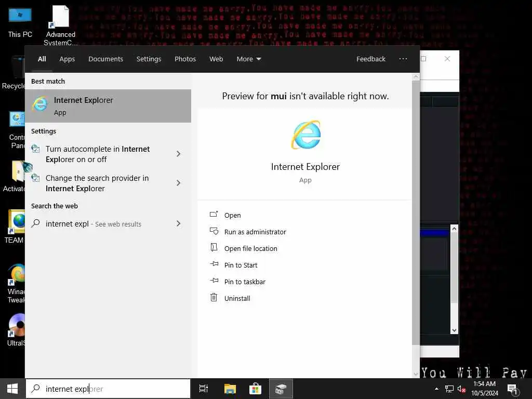Choose Pin to Start
The image size is (532, 399).
click(x=241, y=265)
